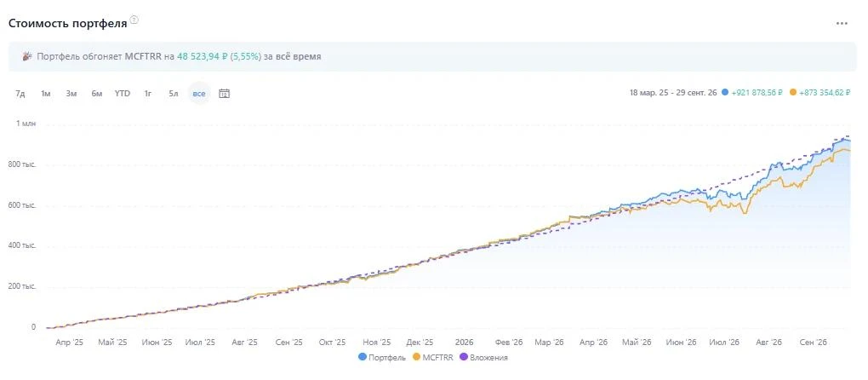The height and width of the screenshot is (380, 868).
Task: Toggle the Портфель series in legend
Action: [382, 357]
